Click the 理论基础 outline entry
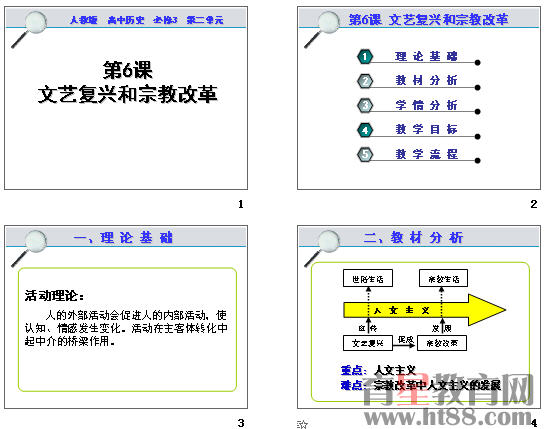Image resolution: width=549 pixels, height=429 pixels. 426,56
